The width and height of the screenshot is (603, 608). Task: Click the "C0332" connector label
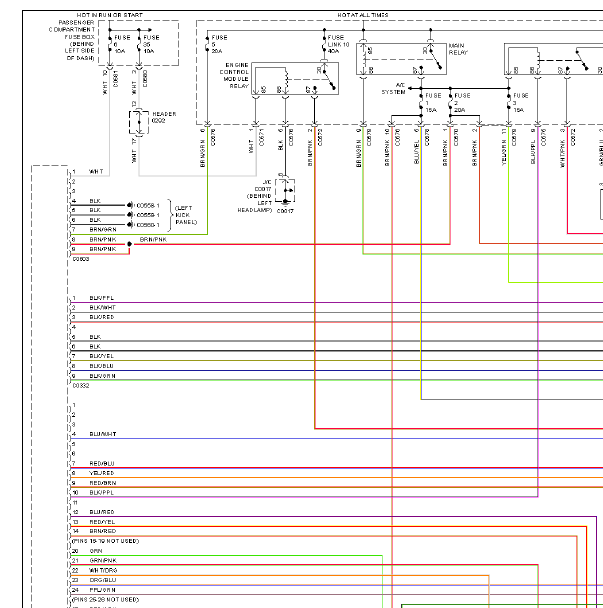point(81,386)
